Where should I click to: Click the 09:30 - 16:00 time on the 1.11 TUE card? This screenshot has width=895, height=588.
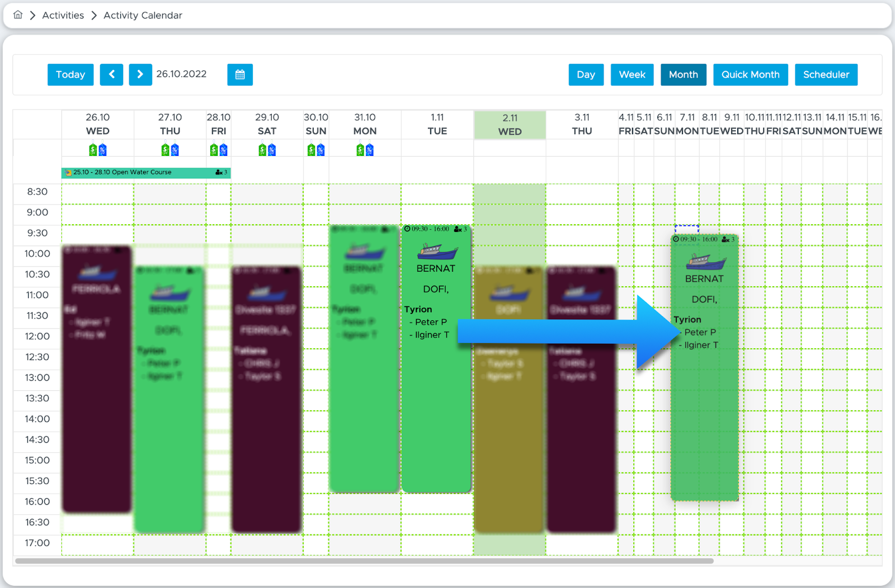coord(430,229)
